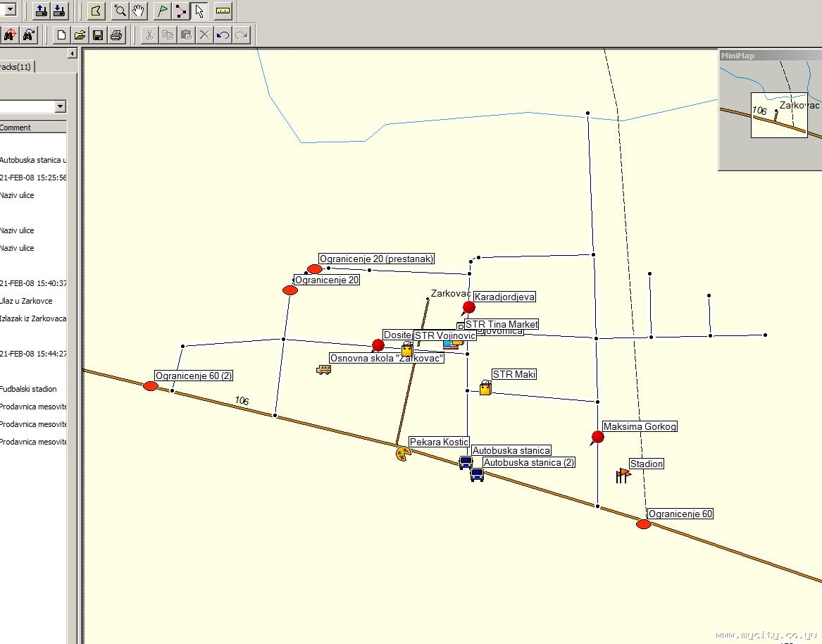Click the Ogranicenje 20 (prestanak) red oval
Screen dimensions: 822x644
(315, 269)
